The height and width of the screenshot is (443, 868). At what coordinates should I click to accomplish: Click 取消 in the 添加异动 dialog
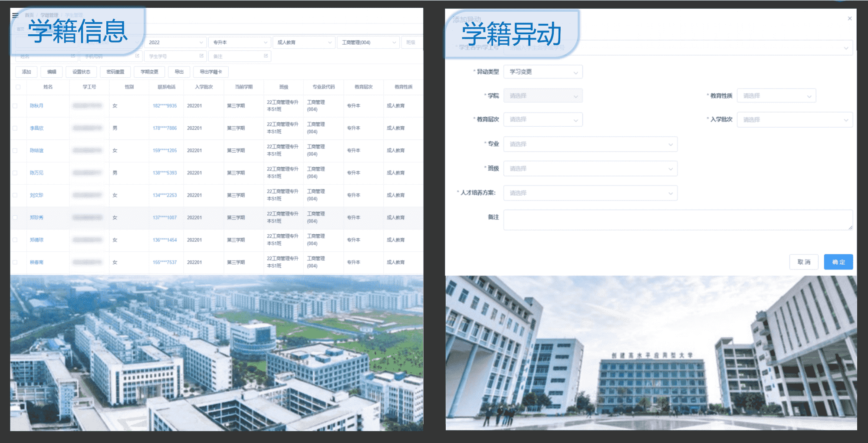click(804, 262)
